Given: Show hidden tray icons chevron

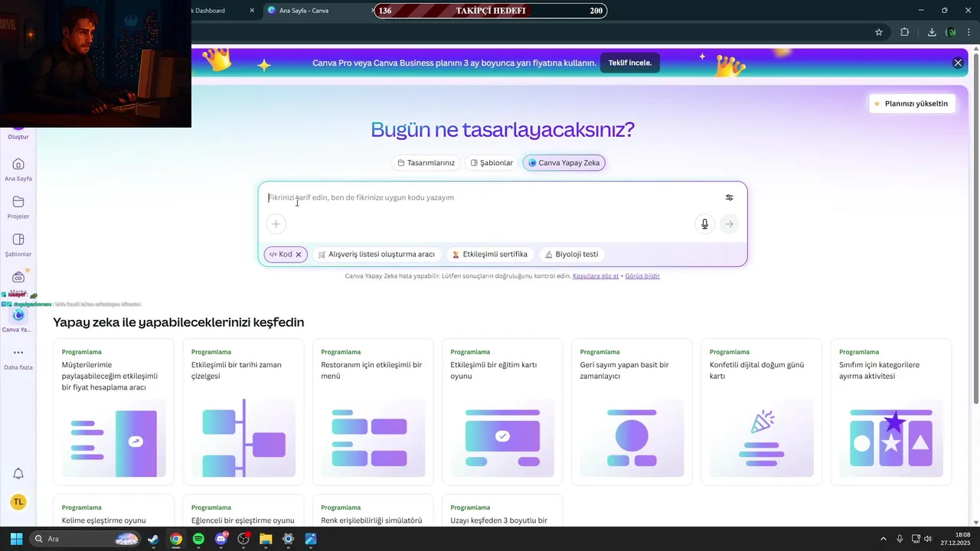Looking at the screenshot, I should pos(883,539).
